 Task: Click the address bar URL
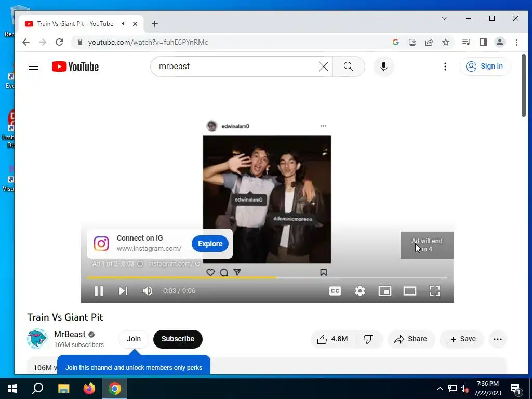tap(148, 42)
